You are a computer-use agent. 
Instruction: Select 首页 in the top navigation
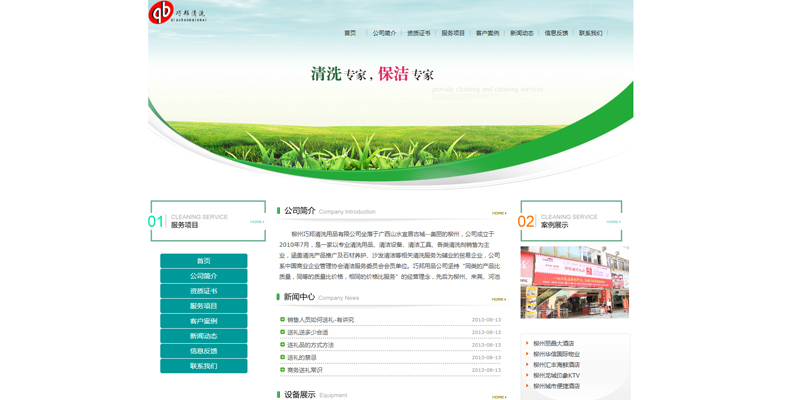(x=350, y=33)
